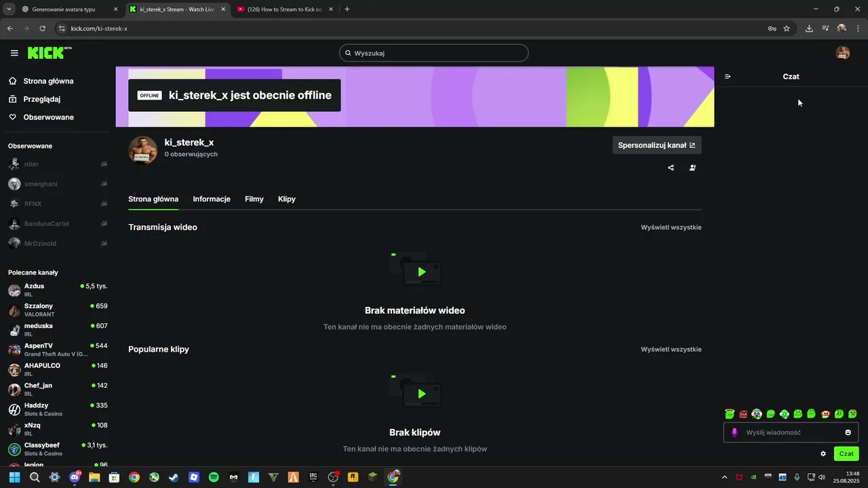Click the Spersonalizuj kanał button

656,145
